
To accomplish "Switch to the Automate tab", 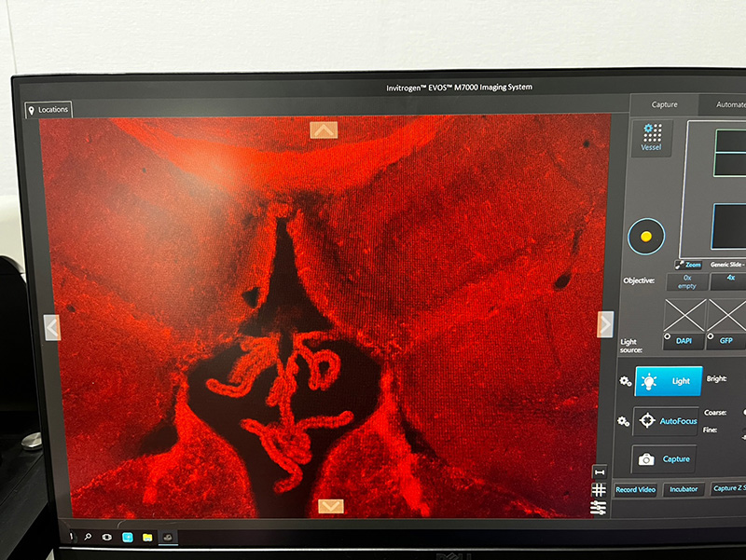I will (x=729, y=104).
